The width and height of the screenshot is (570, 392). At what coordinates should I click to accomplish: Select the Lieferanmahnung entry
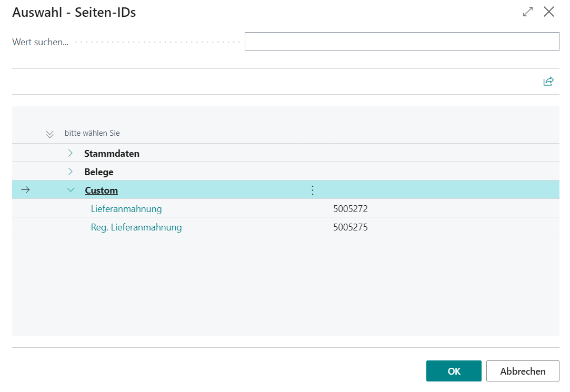pyautogui.click(x=126, y=209)
